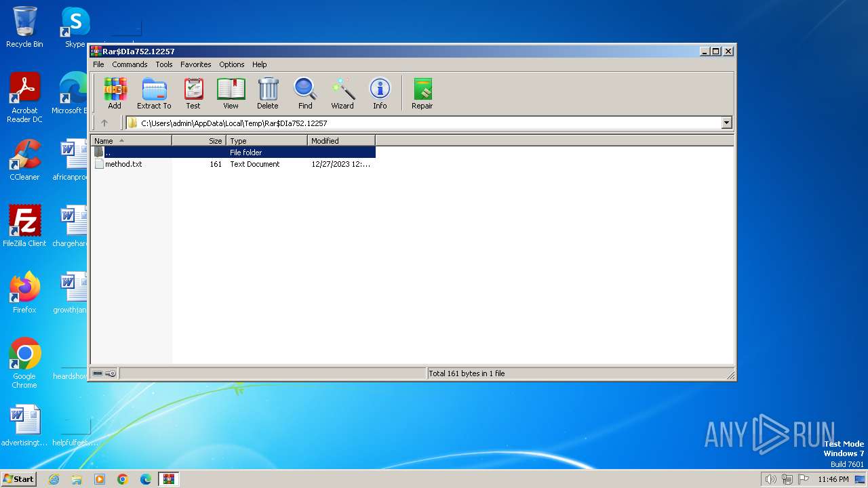Open the Options menu
The height and width of the screenshot is (488, 868).
(231, 64)
